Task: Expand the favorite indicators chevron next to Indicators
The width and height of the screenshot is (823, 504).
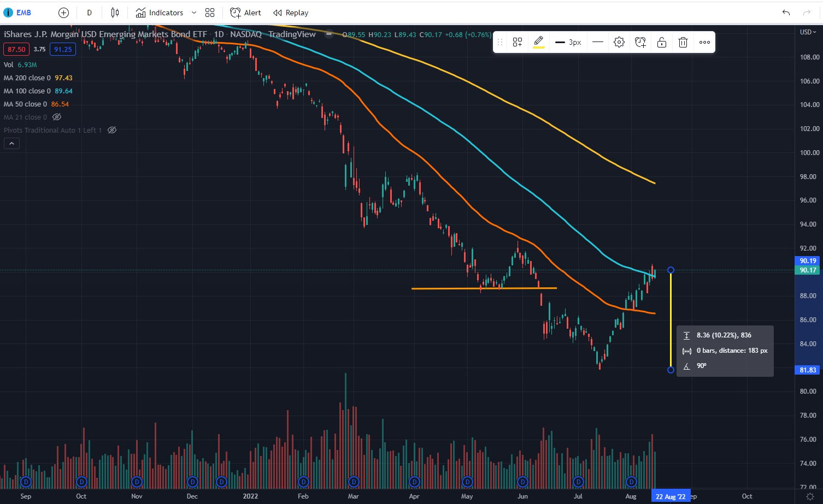Action: [x=193, y=13]
